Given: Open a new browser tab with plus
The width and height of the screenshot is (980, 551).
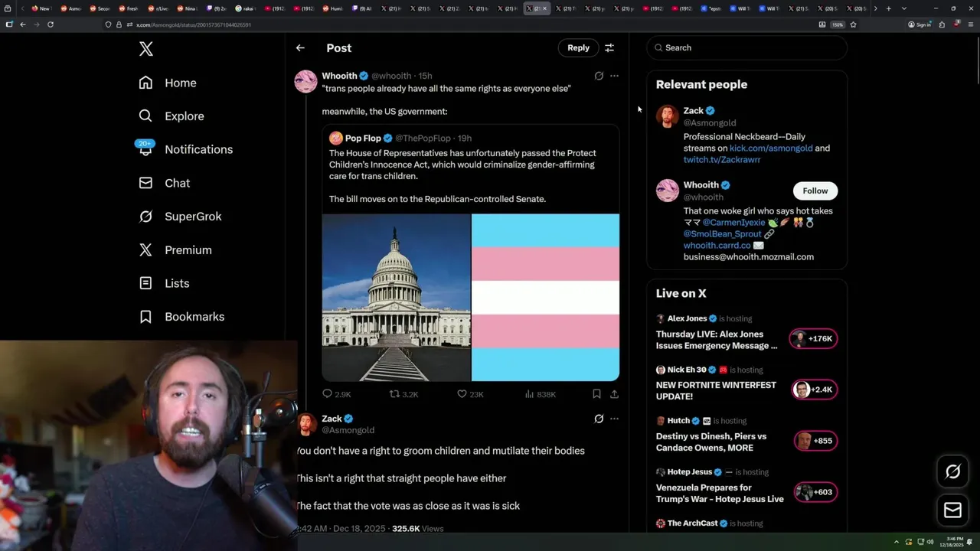Looking at the screenshot, I should [888, 8].
